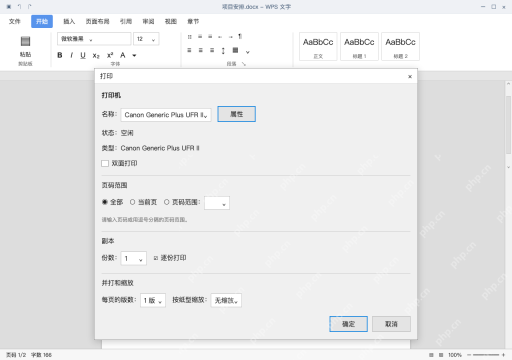Apply subscript x₂ formatting
Image resolution: width=512 pixels, height=360 pixels.
click(96, 56)
